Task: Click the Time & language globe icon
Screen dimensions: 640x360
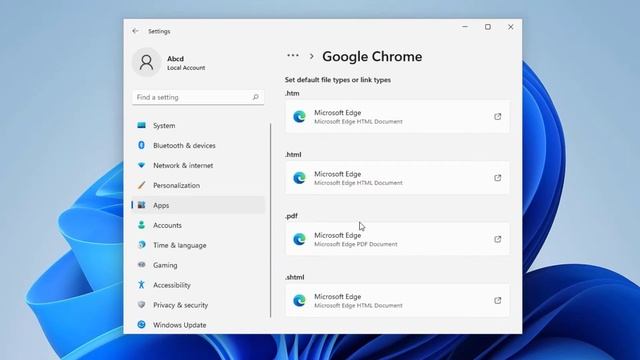Action: (x=141, y=245)
